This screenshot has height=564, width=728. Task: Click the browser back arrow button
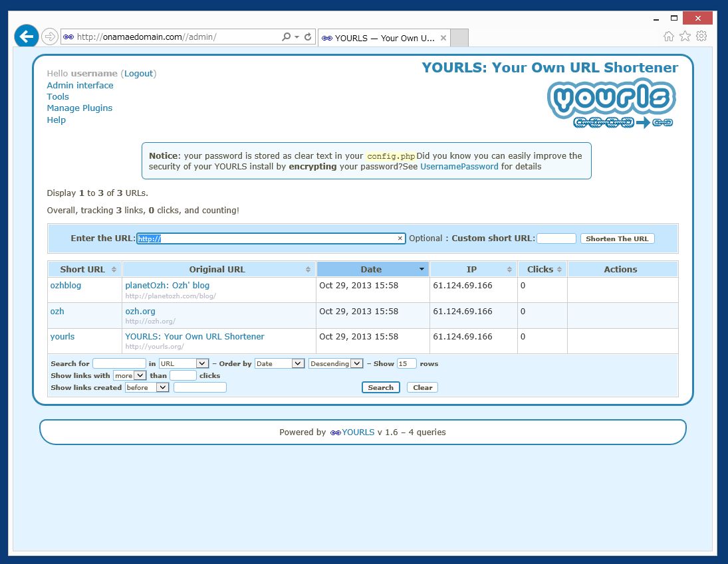[x=27, y=36]
